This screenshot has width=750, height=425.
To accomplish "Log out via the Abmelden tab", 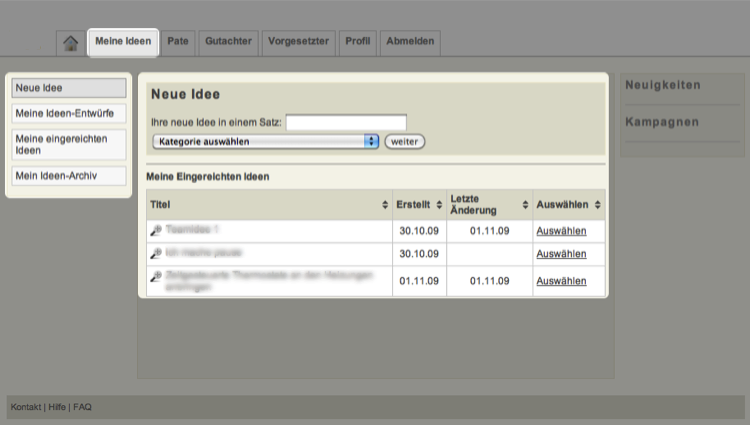I will 410,42.
